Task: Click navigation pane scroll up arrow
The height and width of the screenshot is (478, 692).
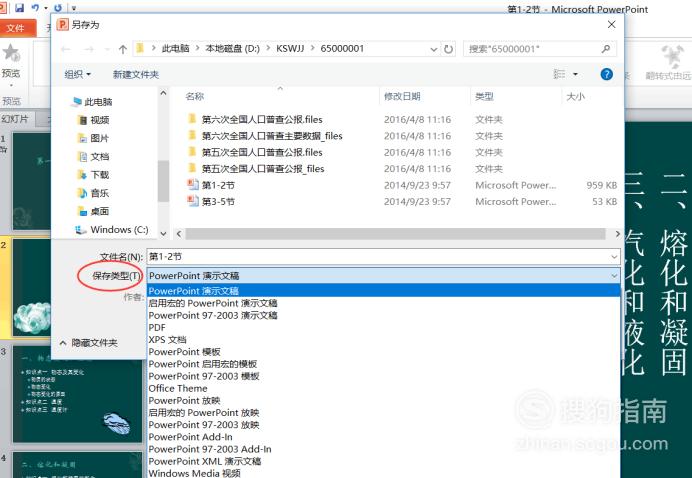Action: (x=163, y=93)
